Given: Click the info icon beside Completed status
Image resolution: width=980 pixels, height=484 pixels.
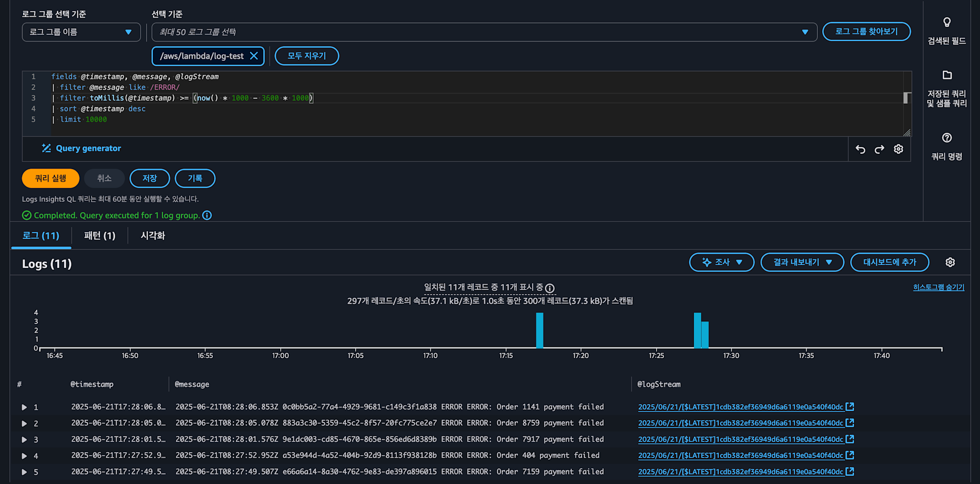Looking at the screenshot, I should 207,216.
